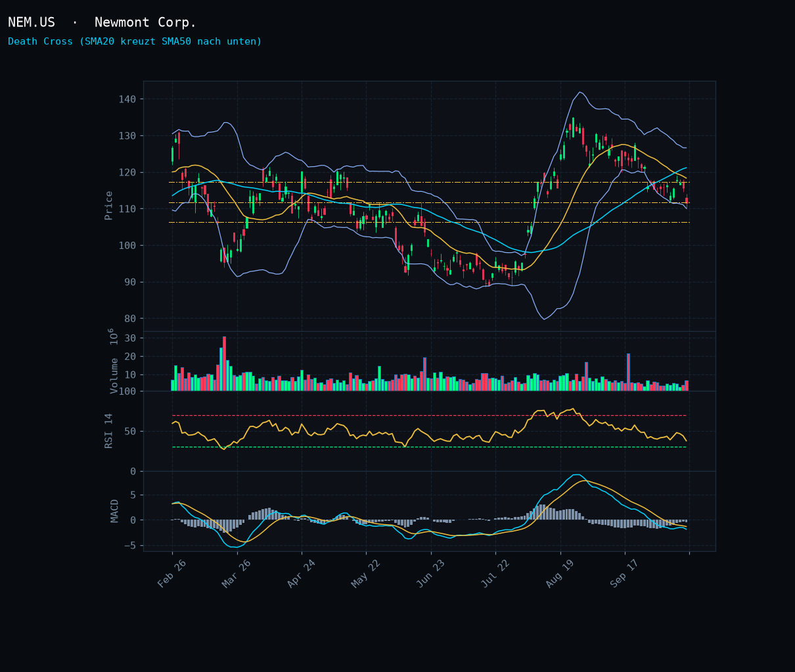Click the Jul 22 date label

(x=495, y=573)
